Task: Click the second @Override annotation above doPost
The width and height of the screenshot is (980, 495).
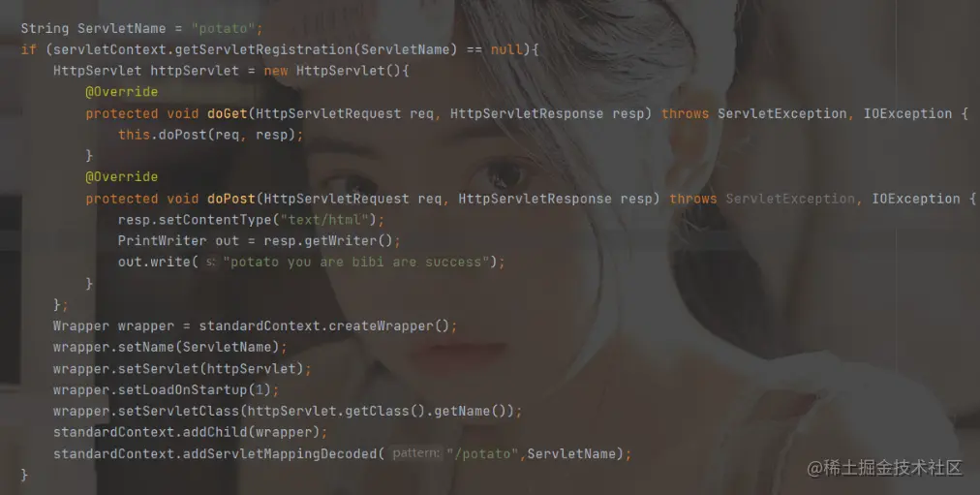Action: point(121,177)
